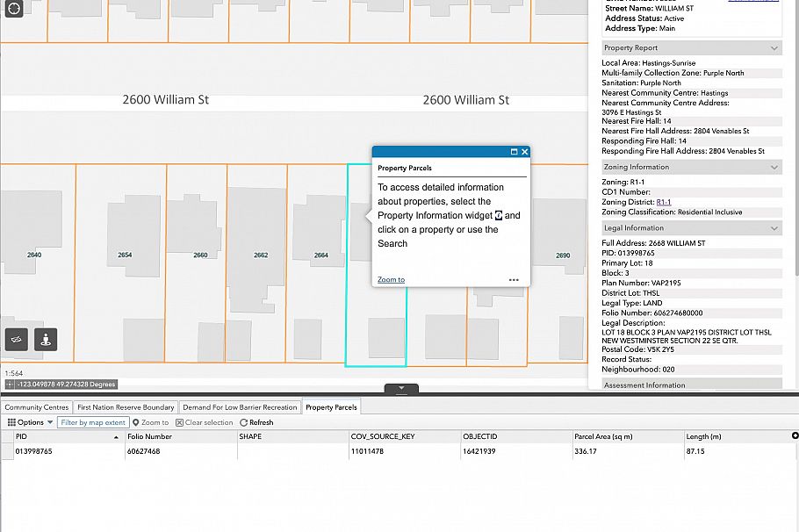Collapse the attribute table with the arrow handle

click(401, 388)
